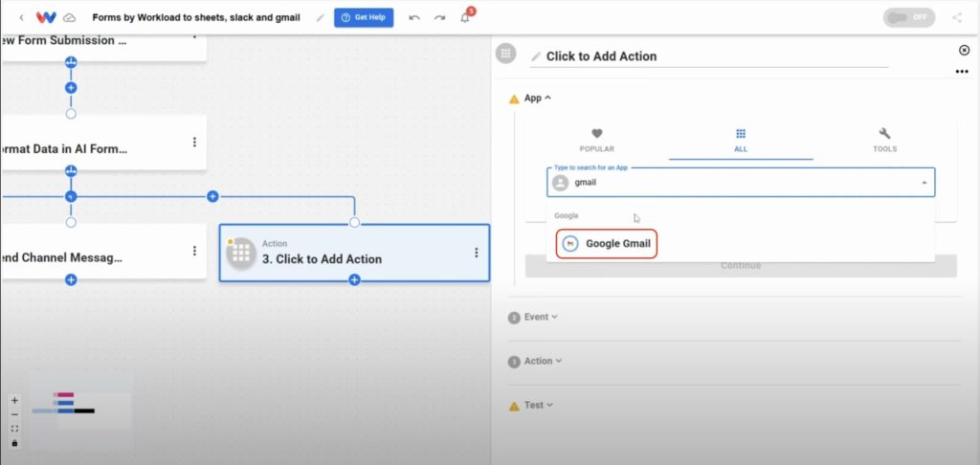This screenshot has width=980, height=465.
Task: Switch the workflow toggle from OFF
Action: tap(909, 17)
